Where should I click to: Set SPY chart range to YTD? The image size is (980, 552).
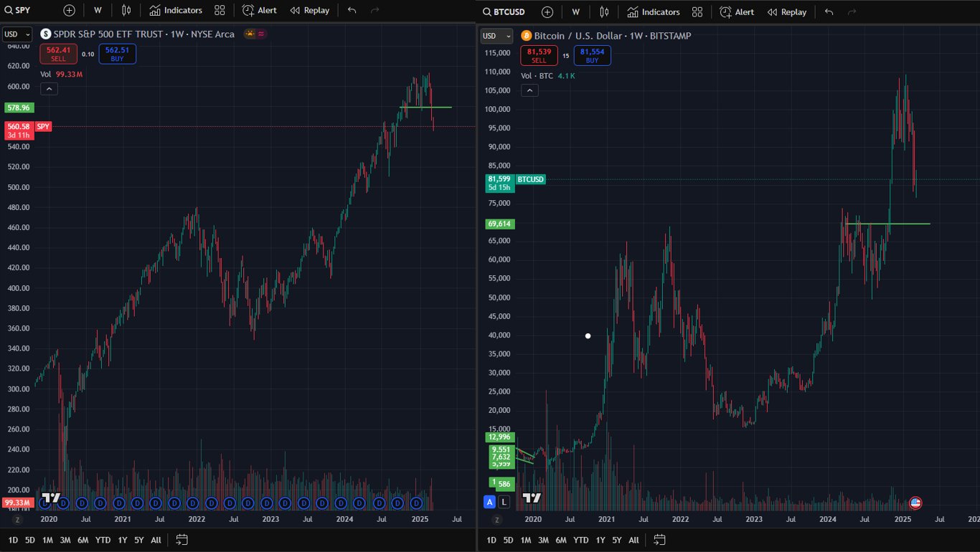click(103, 540)
